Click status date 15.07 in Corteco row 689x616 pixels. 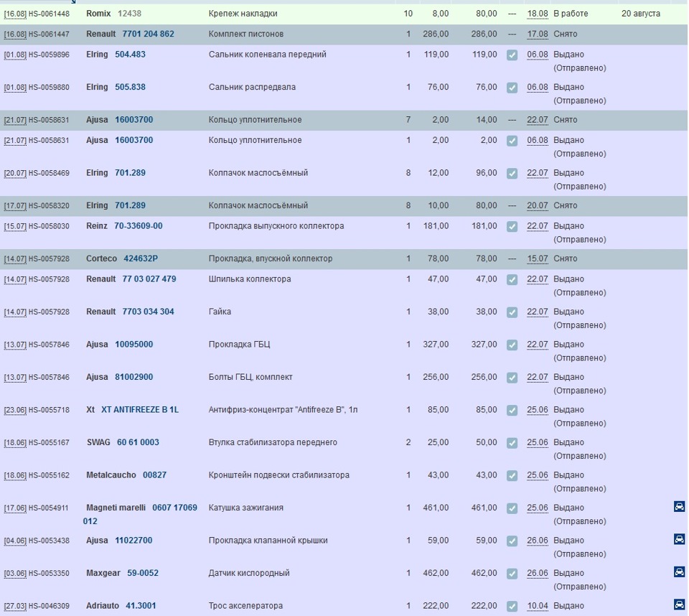(x=538, y=258)
